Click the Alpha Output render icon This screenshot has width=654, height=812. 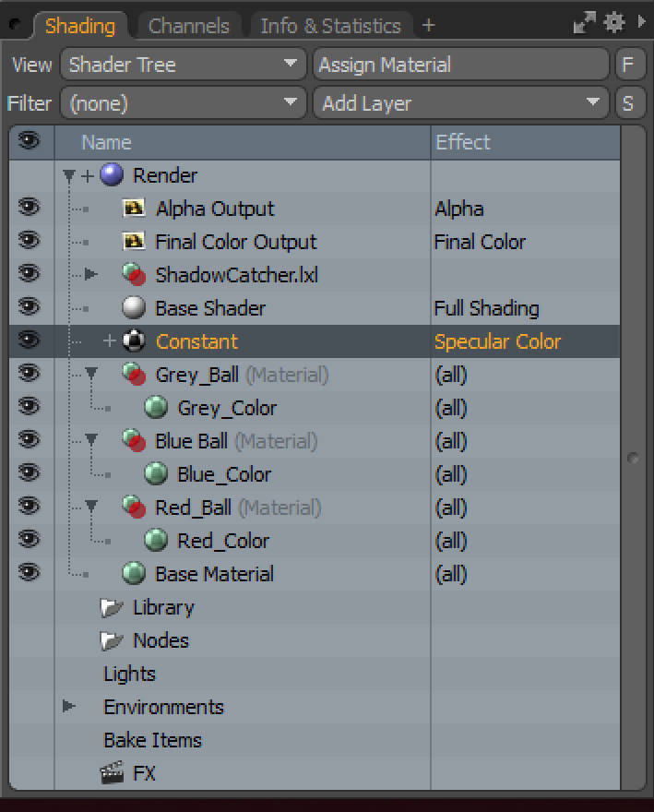[x=134, y=209]
